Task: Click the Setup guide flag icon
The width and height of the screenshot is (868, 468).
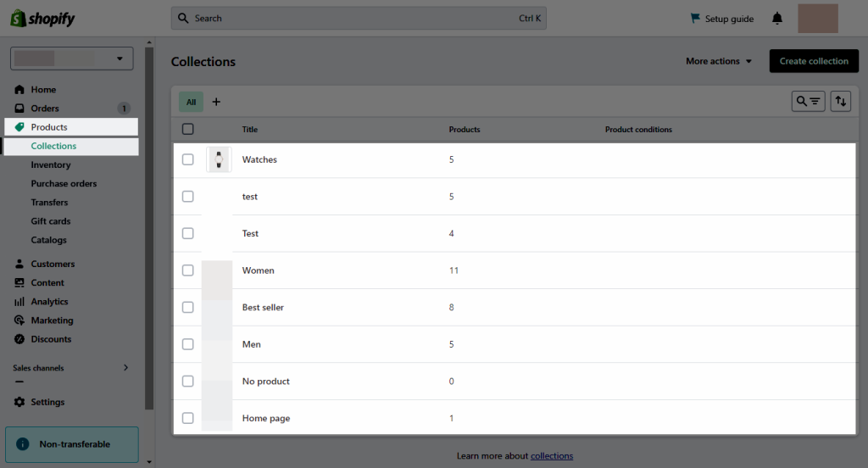Action: [695, 19]
